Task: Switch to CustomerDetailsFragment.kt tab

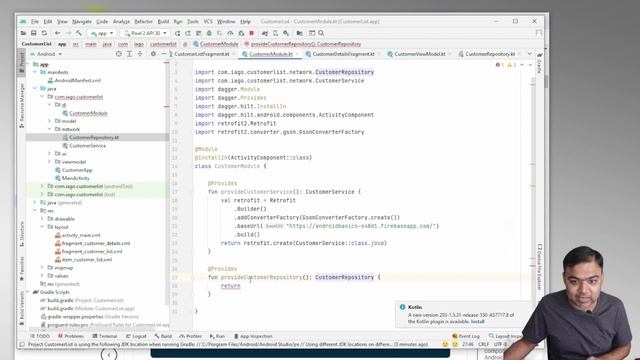Action: (343, 54)
